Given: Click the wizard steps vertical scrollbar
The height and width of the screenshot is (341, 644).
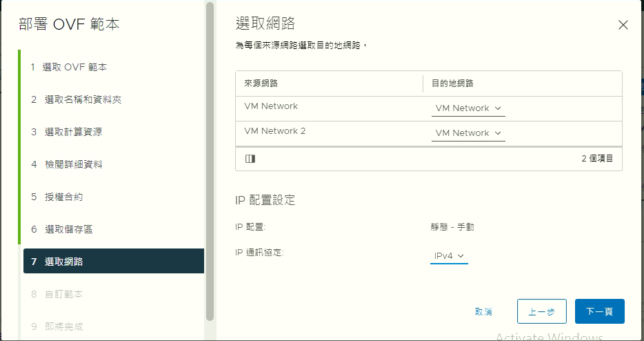Looking at the screenshot, I should pyautogui.click(x=210, y=159).
